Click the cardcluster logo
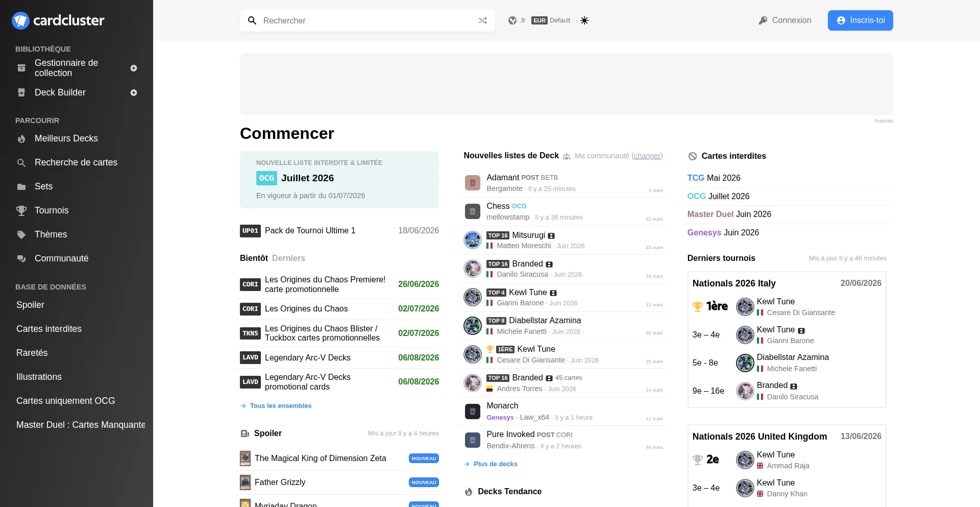The width and height of the screenshot is (980, 507). (58, 20)
